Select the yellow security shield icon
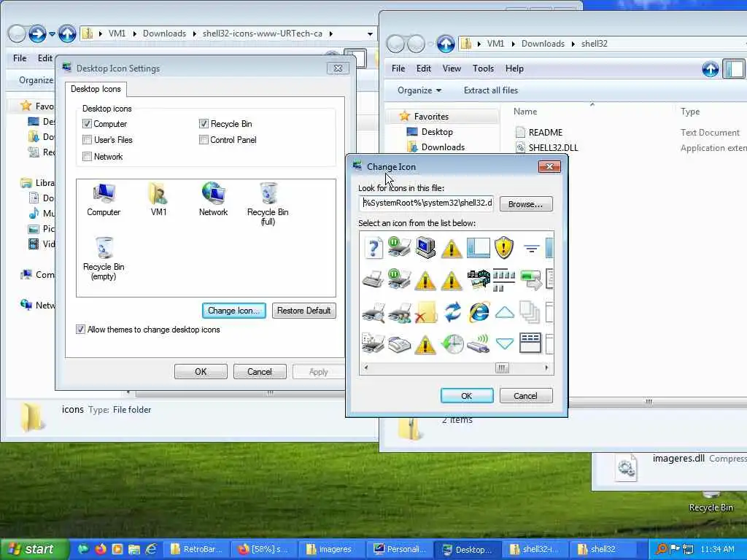Screen dimensions: 747x560 tap(503, 248)
